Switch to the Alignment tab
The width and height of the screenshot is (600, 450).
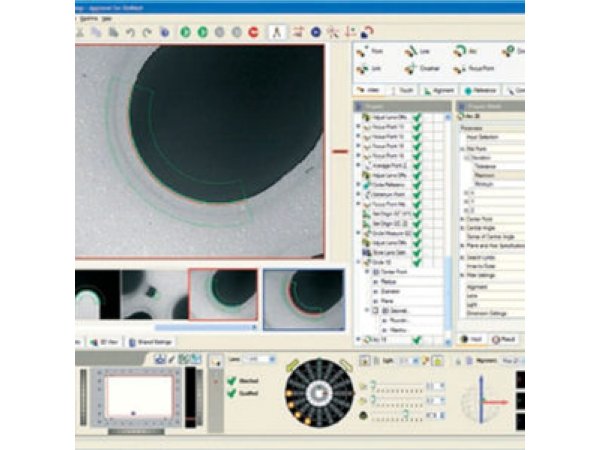[439, 90]
